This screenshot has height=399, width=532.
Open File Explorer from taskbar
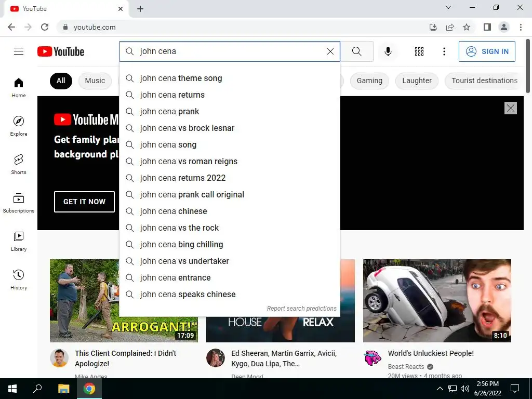click(63, 389)
